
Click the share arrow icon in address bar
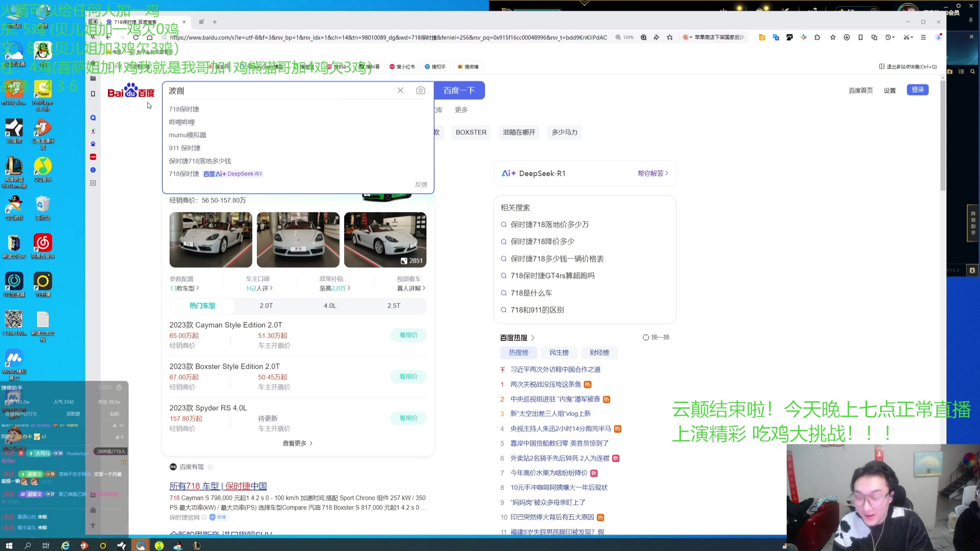click(657, 37)
